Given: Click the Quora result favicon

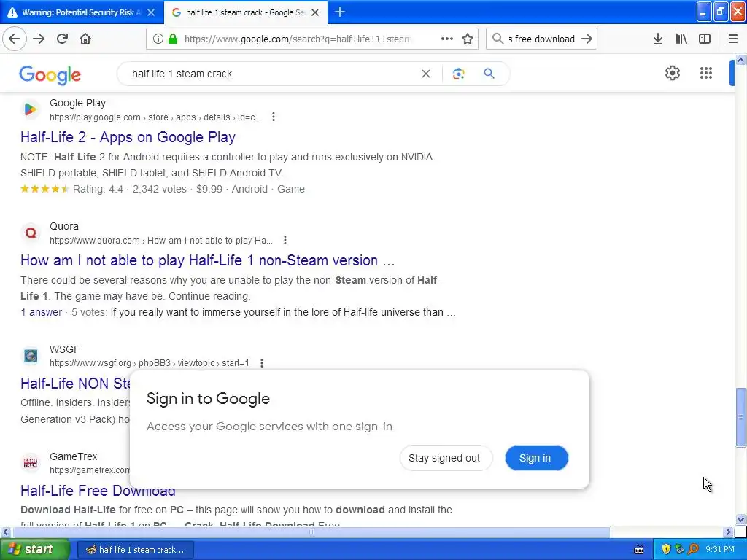Looking at the screenshot, I should coord(31,233).
